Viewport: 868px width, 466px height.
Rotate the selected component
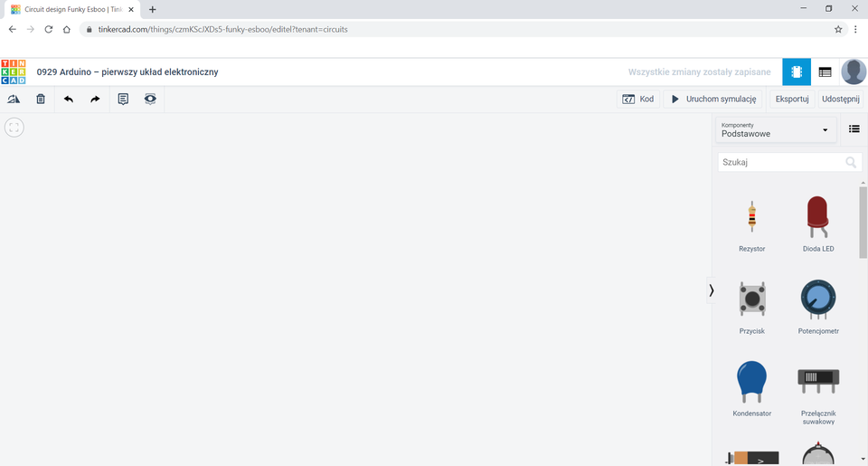coord(14,99)
